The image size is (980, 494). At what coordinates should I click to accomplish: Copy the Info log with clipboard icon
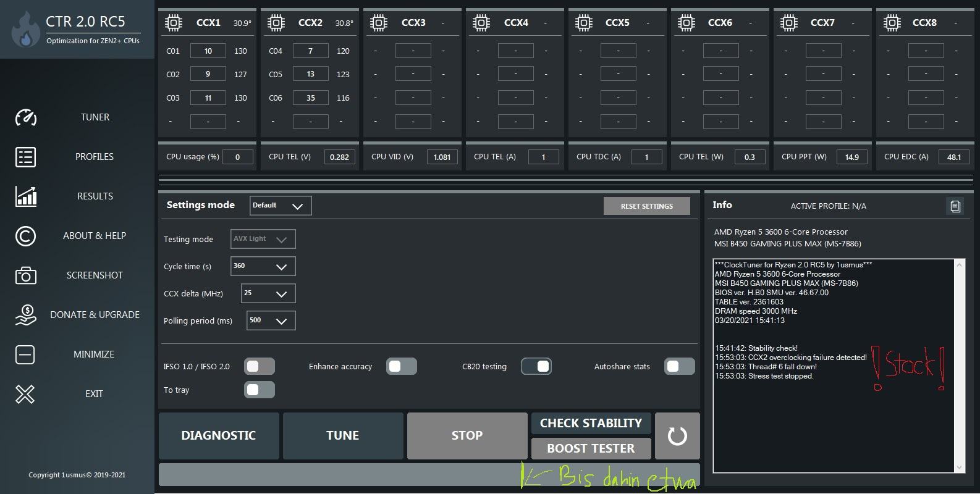click(955, 206)
